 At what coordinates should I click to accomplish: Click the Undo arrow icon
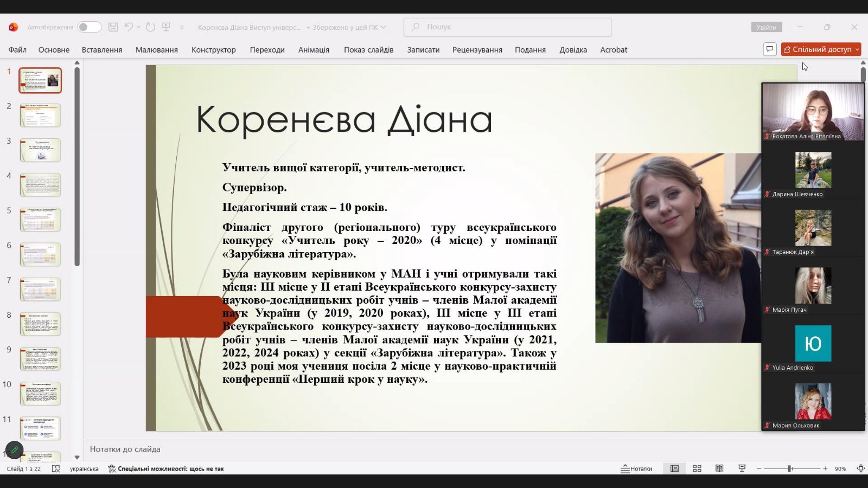click(x=129, y=27)
